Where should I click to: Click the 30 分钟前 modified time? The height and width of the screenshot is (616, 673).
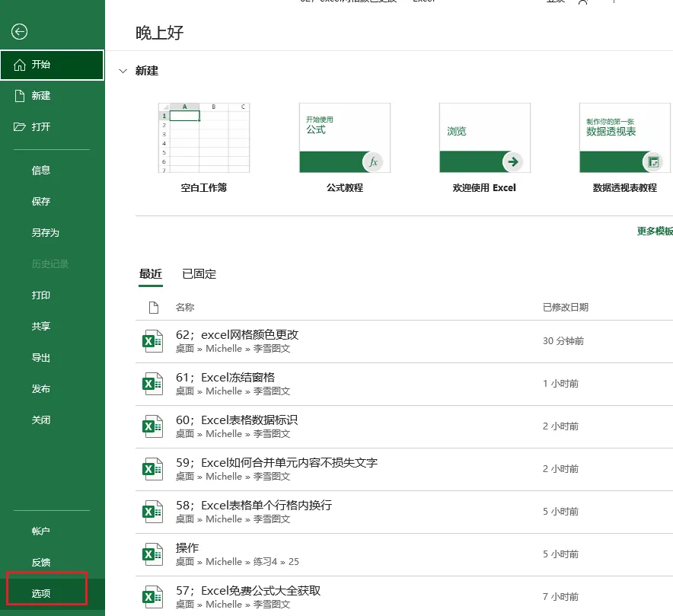coord(563,341)
